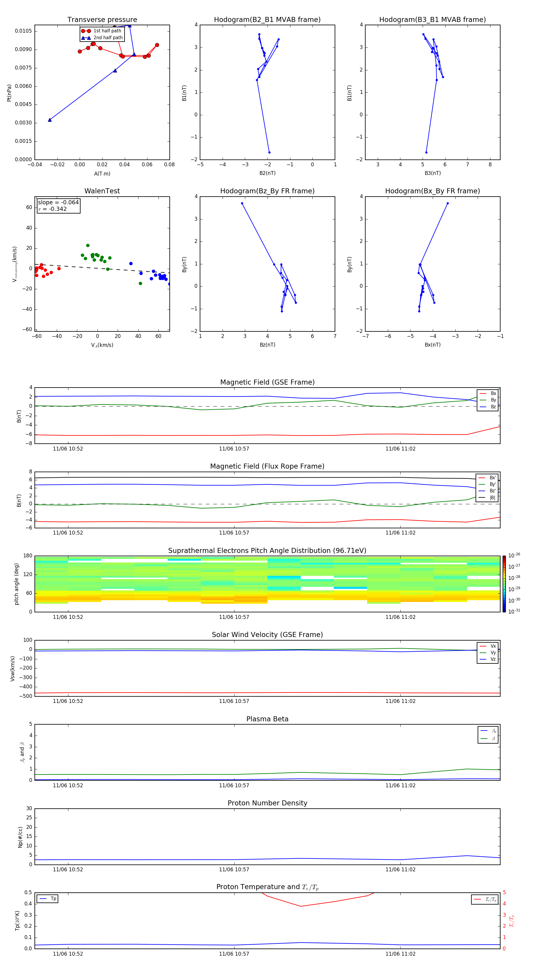535x980 pixels.
Task: Click the "1st half path" legend entry
Action: (x=102, y=31)
